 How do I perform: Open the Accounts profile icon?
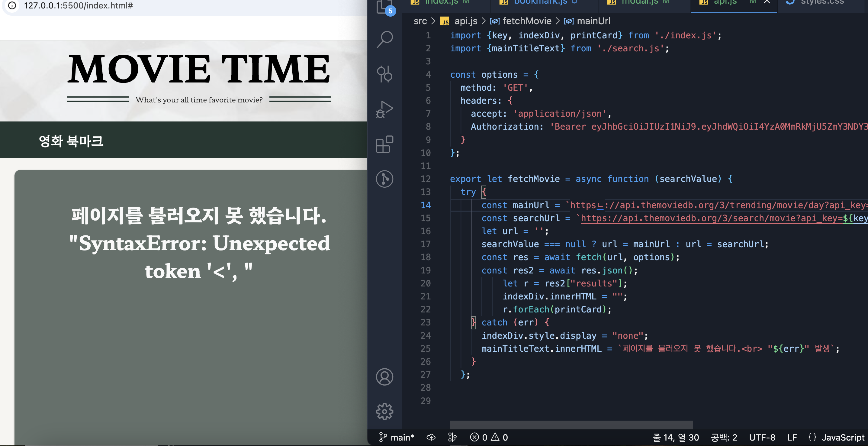tap(384, 377)
